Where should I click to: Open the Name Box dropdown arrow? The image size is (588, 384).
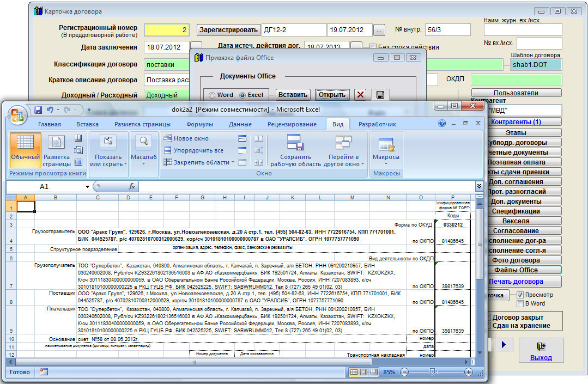[x=87, y=187]
